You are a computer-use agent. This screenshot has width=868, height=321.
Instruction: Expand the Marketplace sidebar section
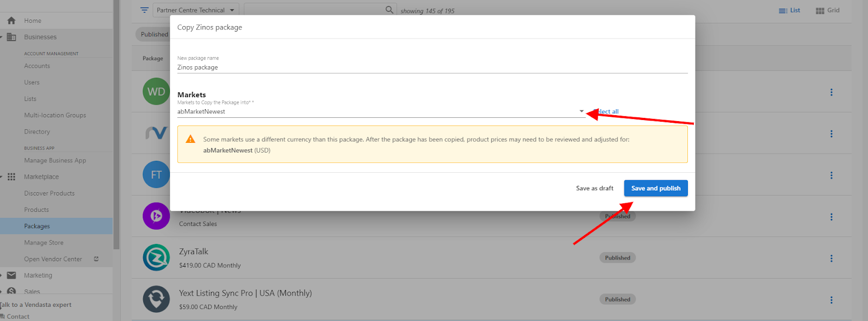point(2,177)
